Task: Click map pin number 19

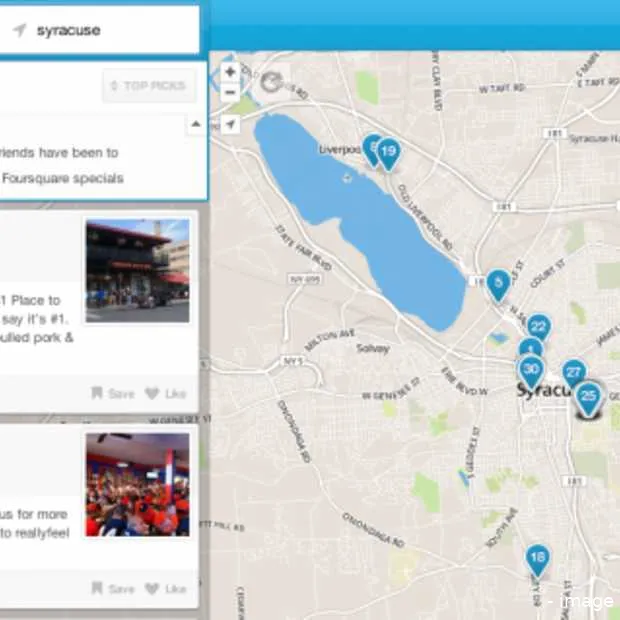Action: (388, 153)
